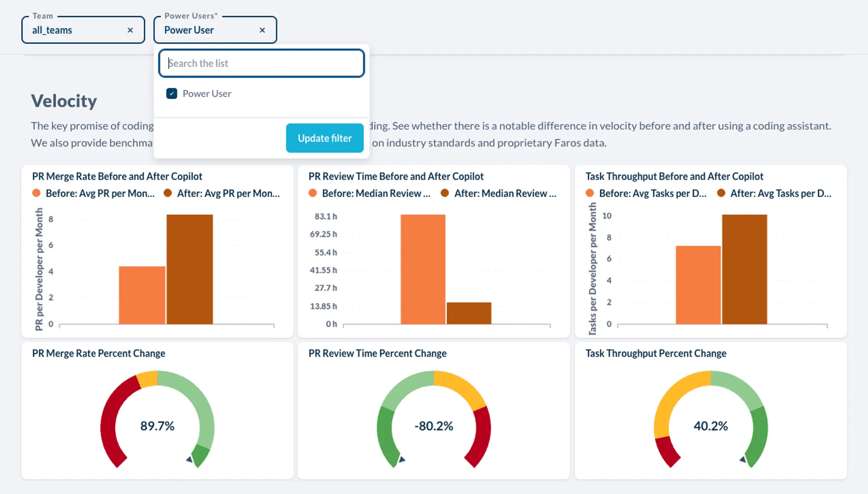Select the Velocity section heading

tap(64, 101)
